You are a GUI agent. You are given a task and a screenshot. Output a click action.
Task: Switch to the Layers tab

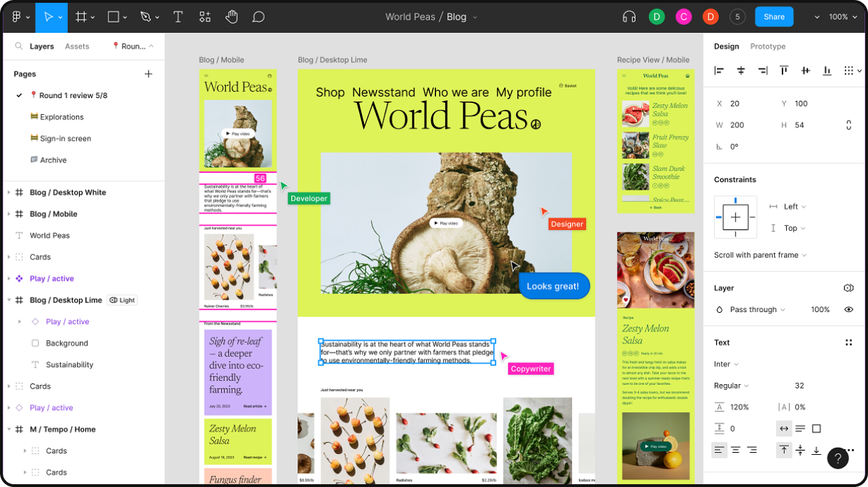pyautogui.click(x=42, y=46)
